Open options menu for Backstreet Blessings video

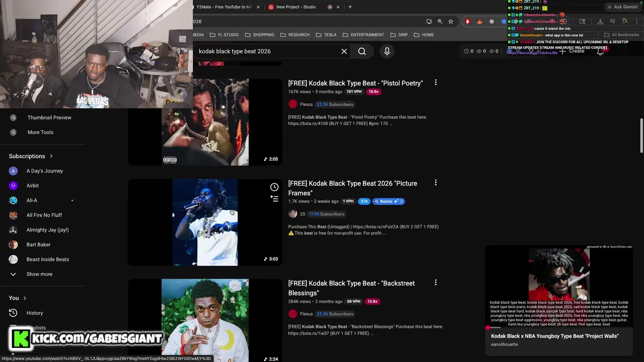pos(436,283)
